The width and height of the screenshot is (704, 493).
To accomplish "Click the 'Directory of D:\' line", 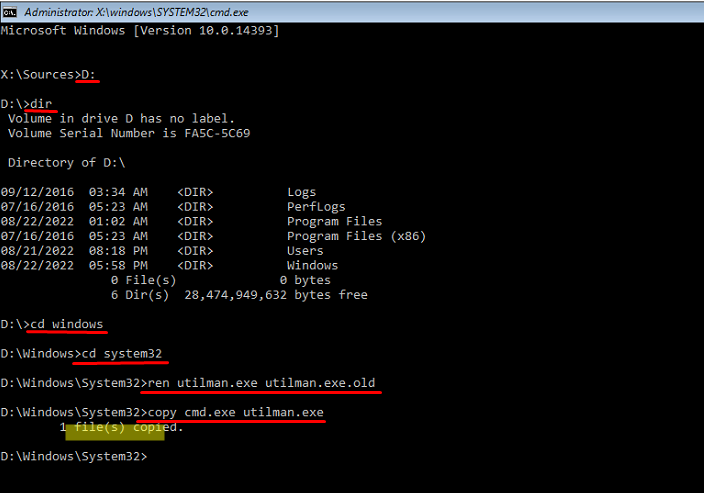I will point(66,162).
